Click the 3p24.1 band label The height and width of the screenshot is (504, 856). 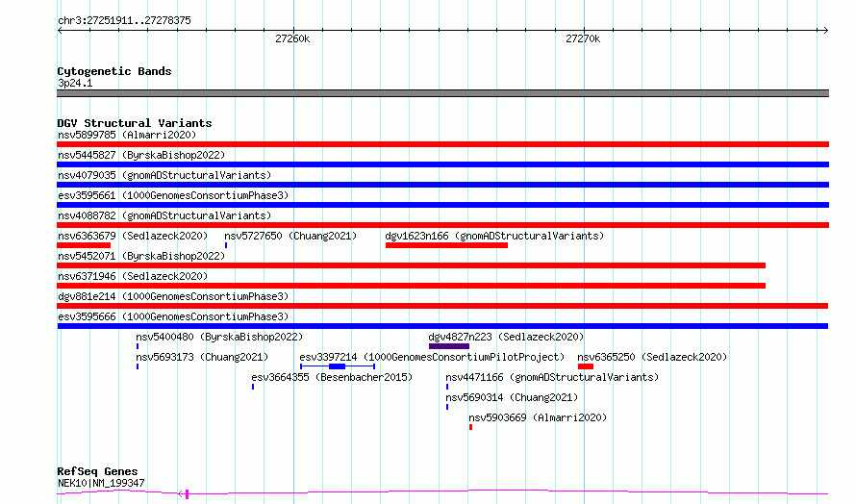tap(75, 84)
